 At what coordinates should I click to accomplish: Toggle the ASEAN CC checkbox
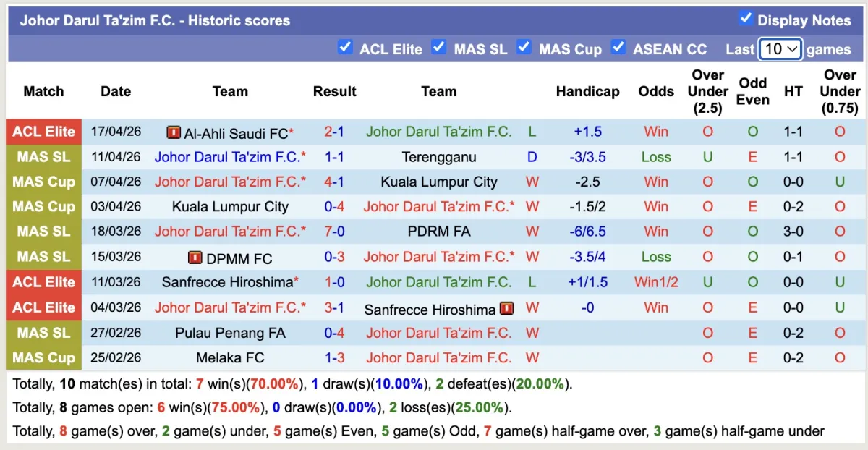pyautogui.click(x=618, y=48)
